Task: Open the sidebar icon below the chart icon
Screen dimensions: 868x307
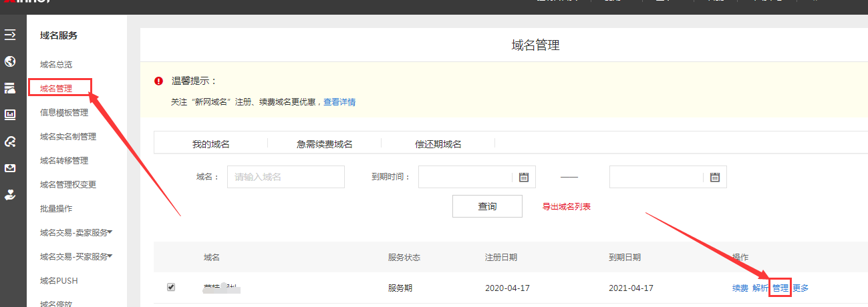Action: [10, 141]
